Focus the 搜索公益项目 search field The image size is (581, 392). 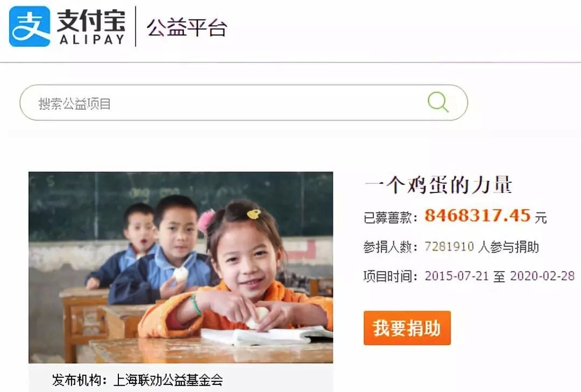click(244, 103)
